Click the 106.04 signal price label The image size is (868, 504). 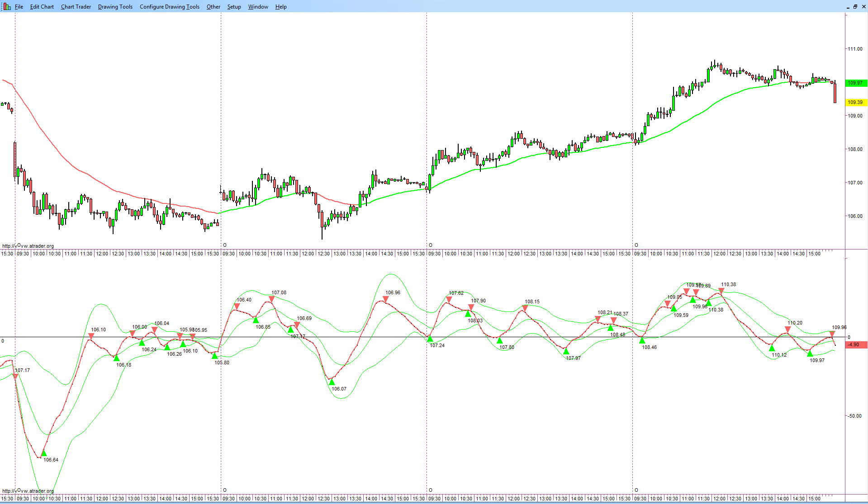click(162, 323)
